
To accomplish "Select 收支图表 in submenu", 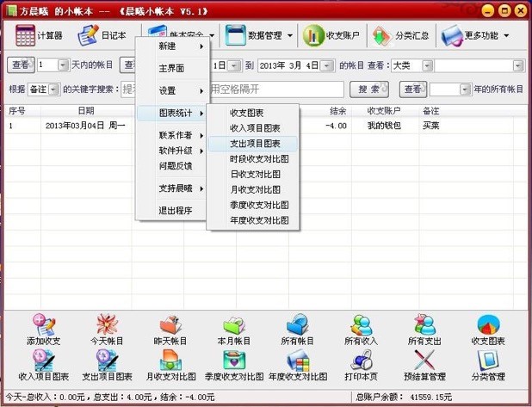I will (253, 113).
